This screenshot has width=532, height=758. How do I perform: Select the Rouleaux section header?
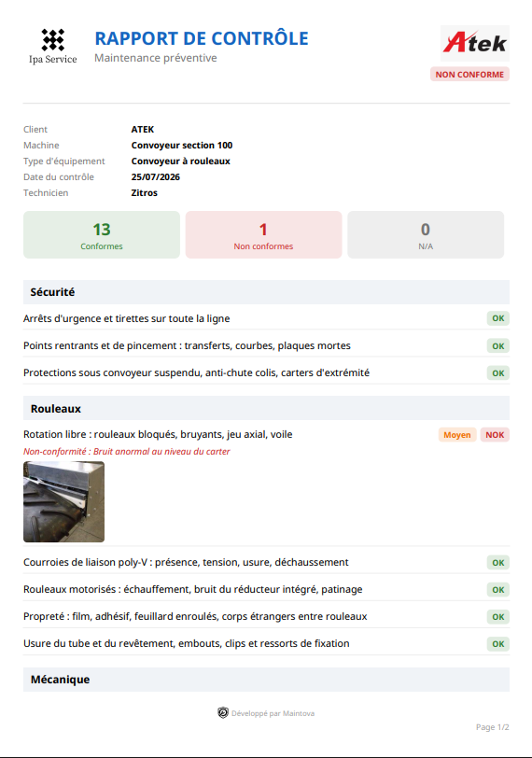[x=266, y=409]
